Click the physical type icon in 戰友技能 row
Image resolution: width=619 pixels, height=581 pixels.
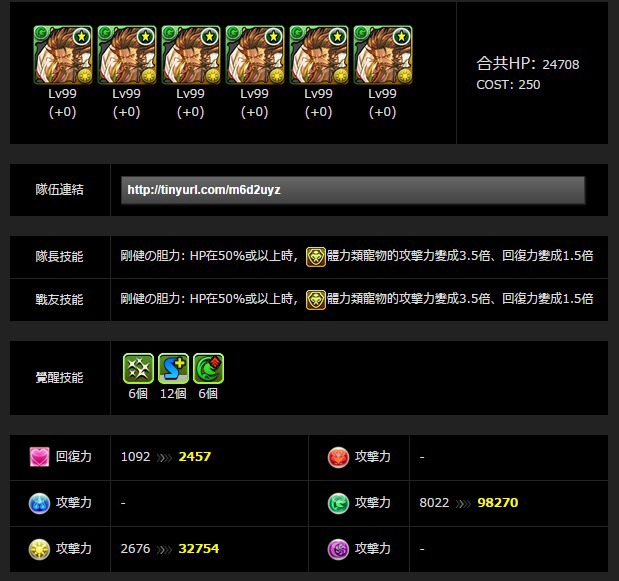pos(316,300)
